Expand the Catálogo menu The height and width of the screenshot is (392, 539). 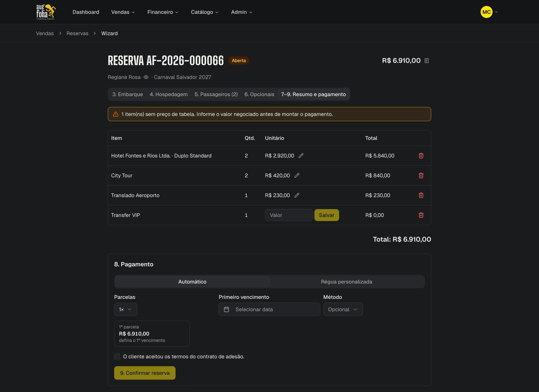click(204, 12)
